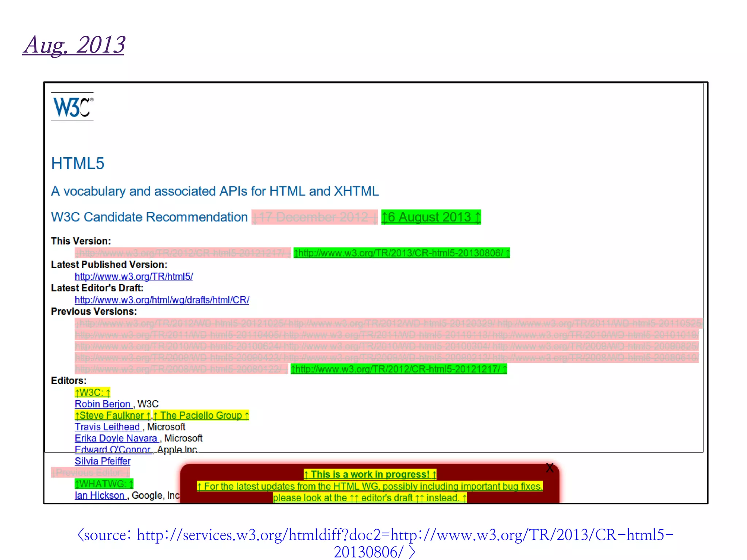
Task: Open the Aug. 2013 heading link
Action: [x=74, y=45]
